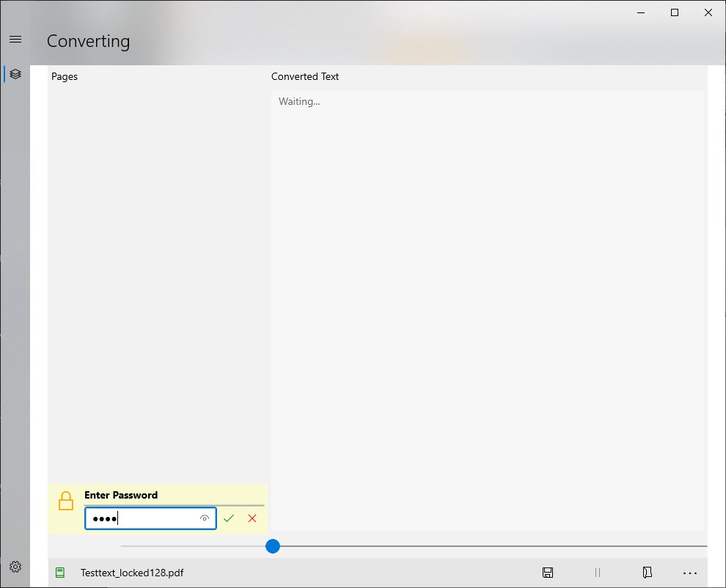Click the open document book icon
Image resolution: width=726 pixels, height=588 pixels.
(x=648, y=573)
